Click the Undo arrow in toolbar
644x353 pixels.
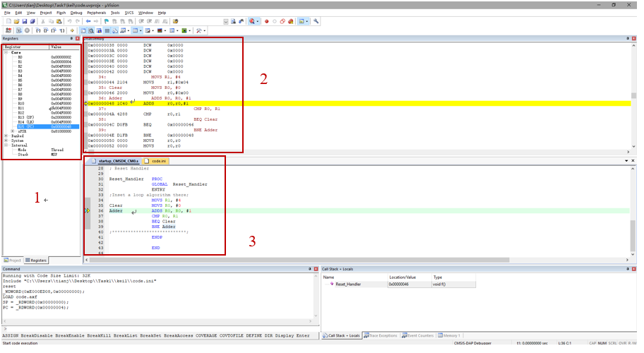[x=69, y=22]
